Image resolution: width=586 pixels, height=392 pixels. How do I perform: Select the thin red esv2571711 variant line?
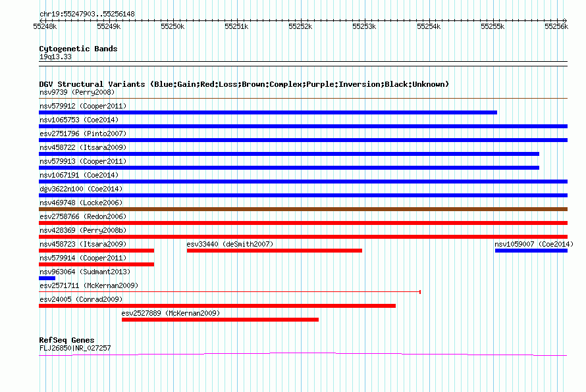coord(230,291)
